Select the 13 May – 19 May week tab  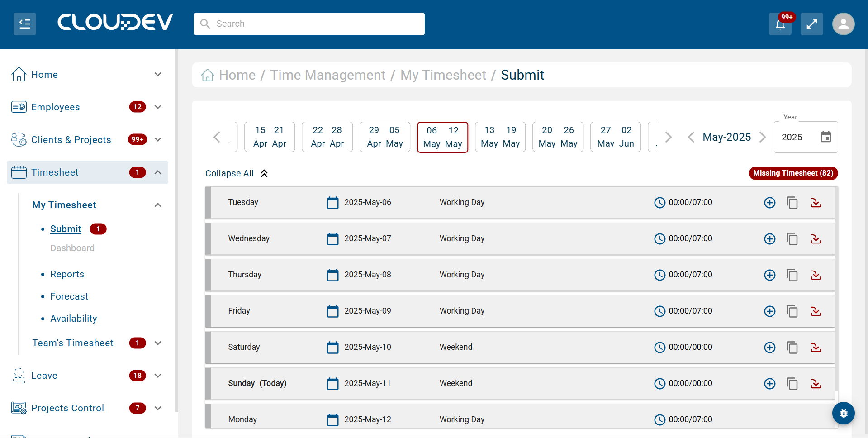[x=500, y=137]
